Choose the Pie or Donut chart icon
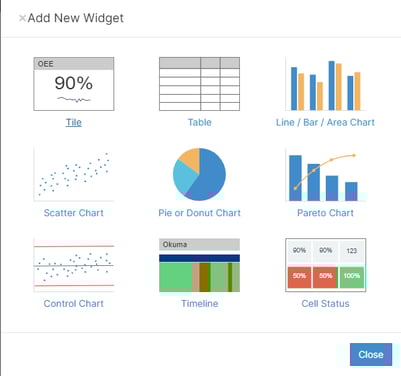 tap(199, 174)
